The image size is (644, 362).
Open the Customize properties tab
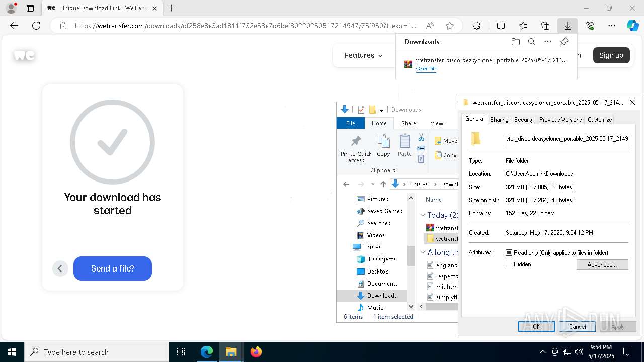pyautogui.click(x=600, y=120)
